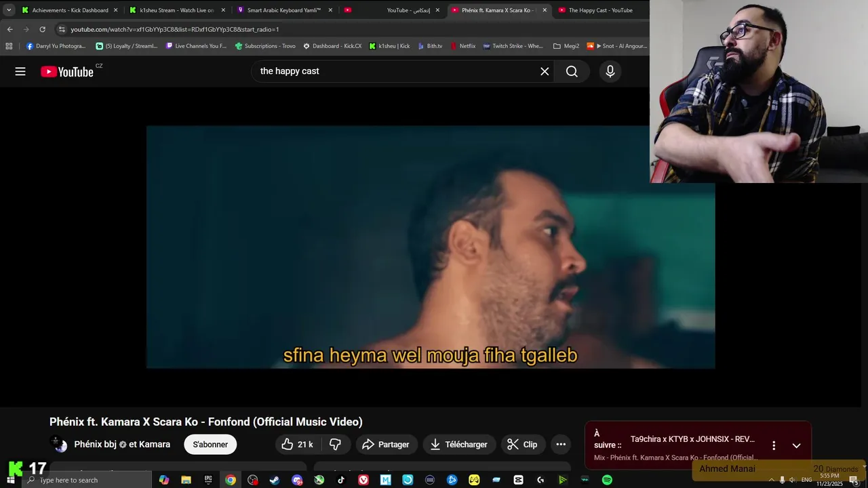Expand the up-next playlist chevron

(797, 445)
